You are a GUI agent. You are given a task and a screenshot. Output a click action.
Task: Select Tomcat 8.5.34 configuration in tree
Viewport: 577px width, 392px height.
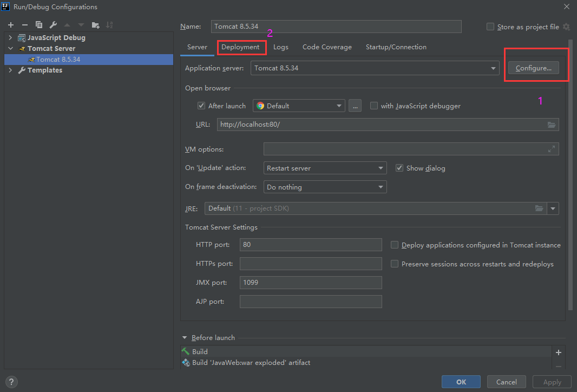click(x=89, y=59)
